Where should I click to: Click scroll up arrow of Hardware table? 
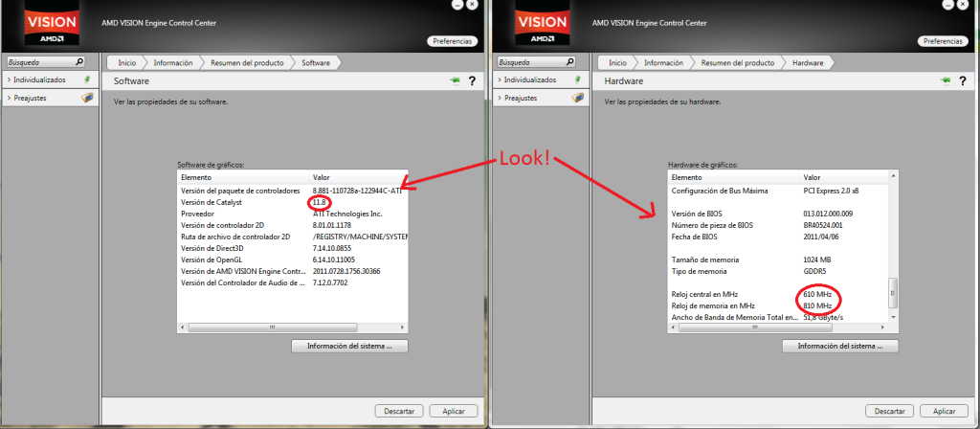tap(893, 177)
